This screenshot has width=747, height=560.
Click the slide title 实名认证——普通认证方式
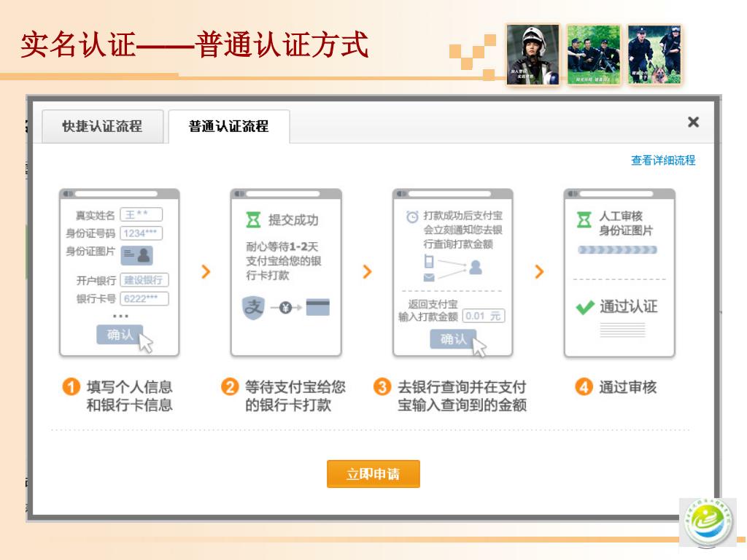click(x=194, y=44)
